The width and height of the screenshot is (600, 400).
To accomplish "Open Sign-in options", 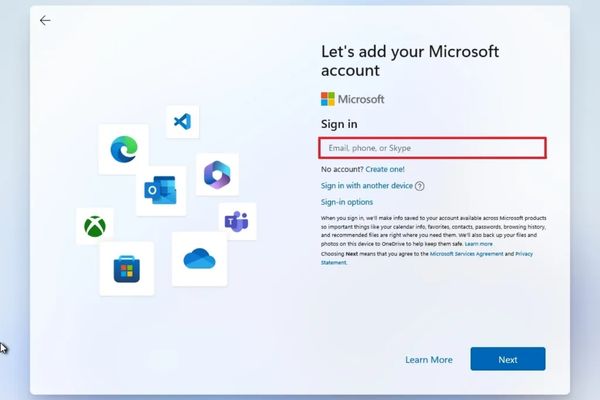I will (x=347, y=202).
